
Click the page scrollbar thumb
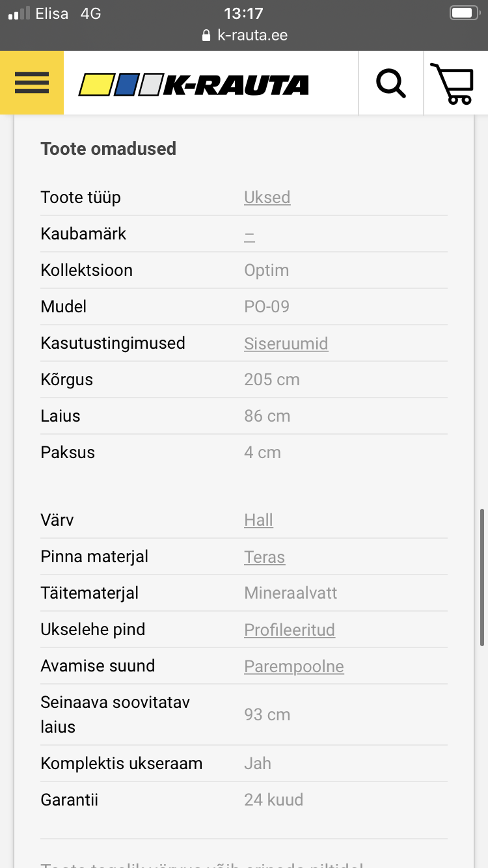pos(481,576)
